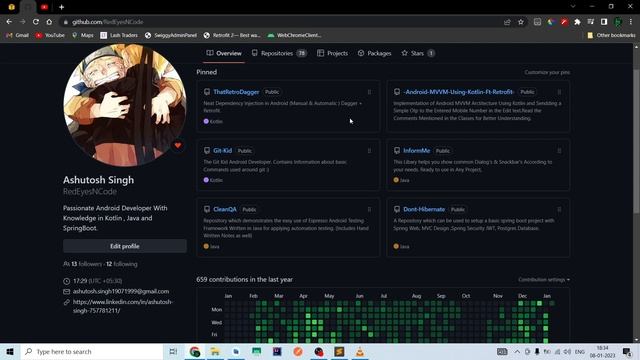Grab drag handle on Dont-Hibernate pin
This screenshot has height=360, width=640.
click(x=559, y=210)
